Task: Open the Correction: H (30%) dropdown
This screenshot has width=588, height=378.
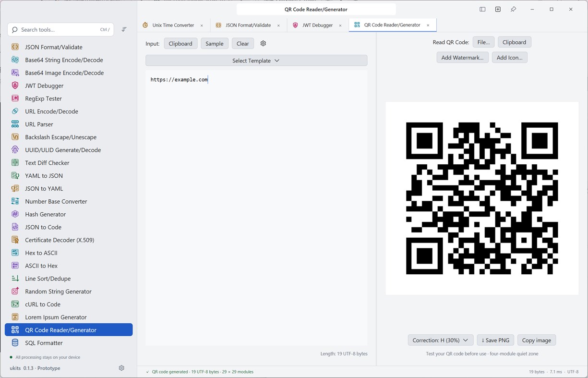Action: [441, 340]
